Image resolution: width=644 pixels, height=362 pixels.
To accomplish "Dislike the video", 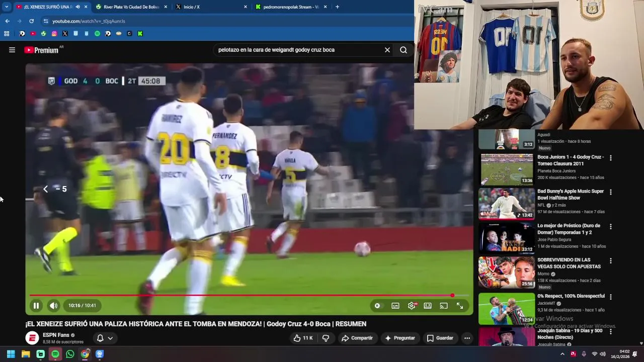I will pos(326,338).
